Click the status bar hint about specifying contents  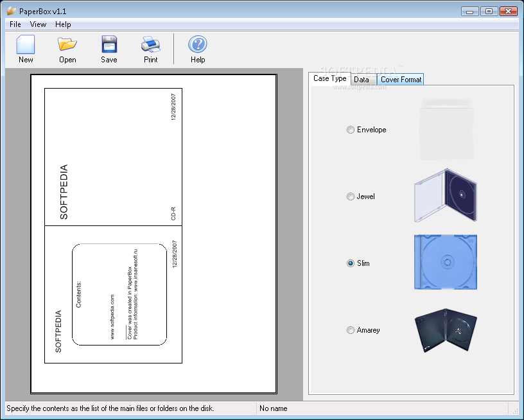tap(110, 408)
